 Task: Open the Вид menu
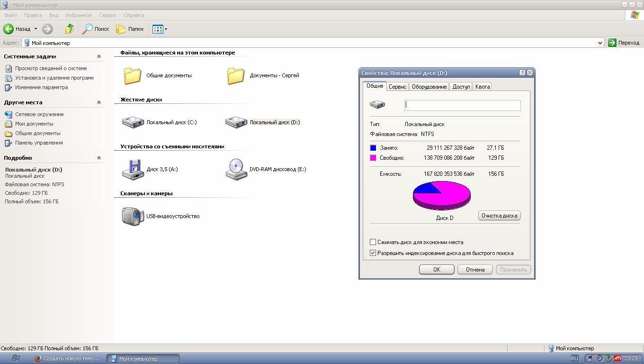pyautogui.click(x=54, y=15)
